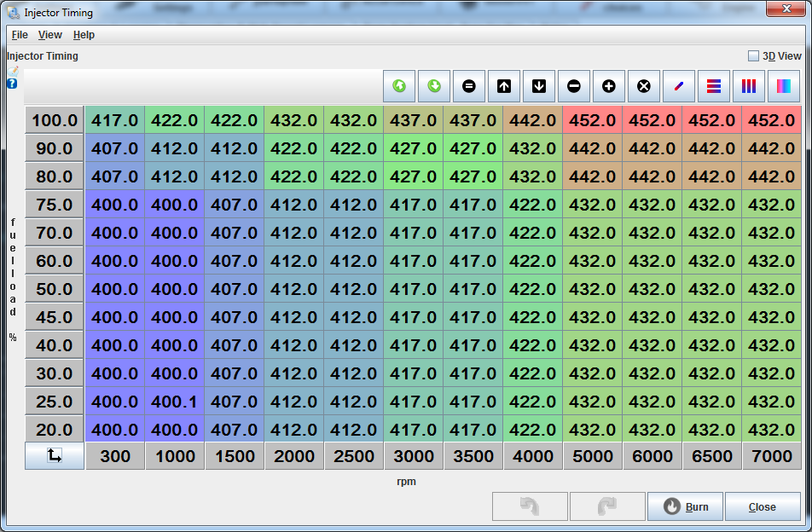Select the 20.0 fuel load row header
This screenshot has width=812, height=532.
[55, 429]
